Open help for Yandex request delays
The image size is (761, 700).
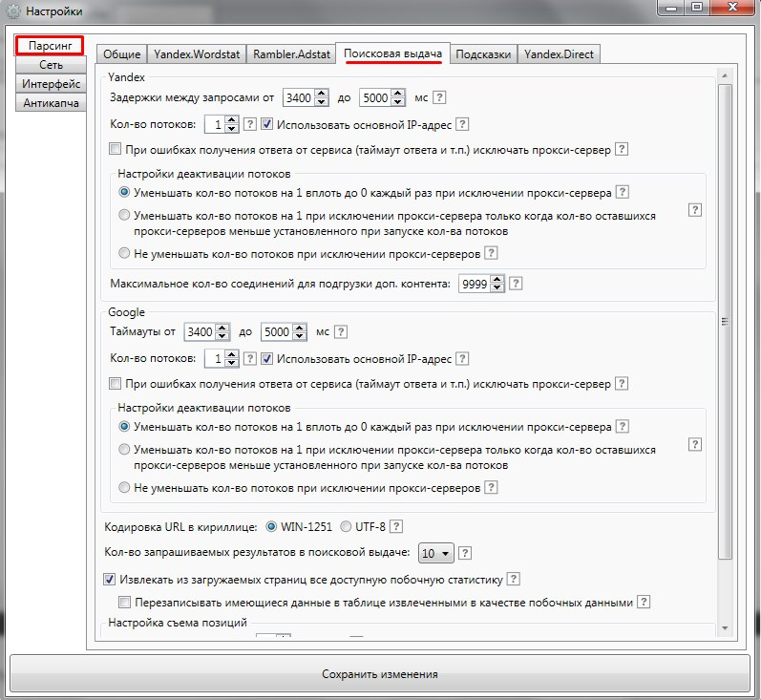438,97
